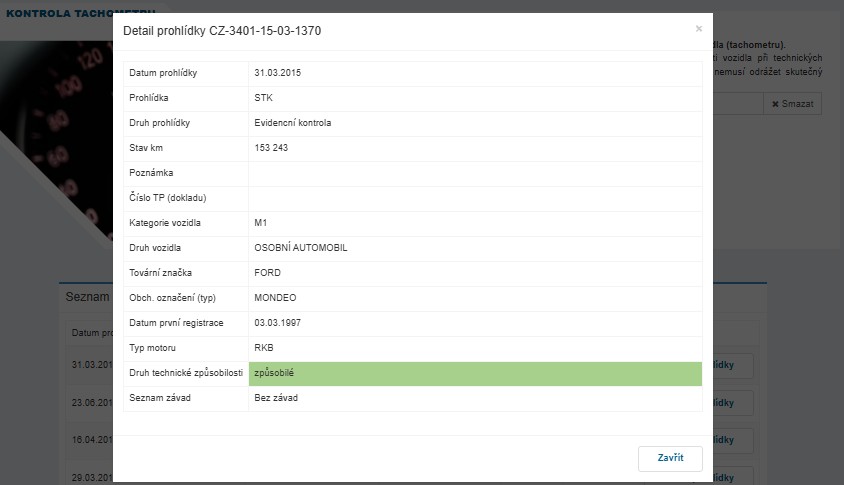Select the MONDEO model value

275,298
